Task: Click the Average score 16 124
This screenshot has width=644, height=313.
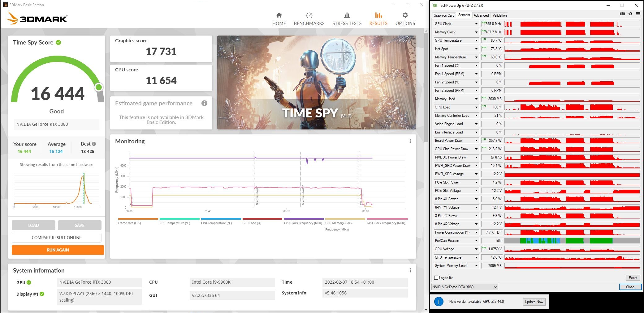Action: click(56, 151)
